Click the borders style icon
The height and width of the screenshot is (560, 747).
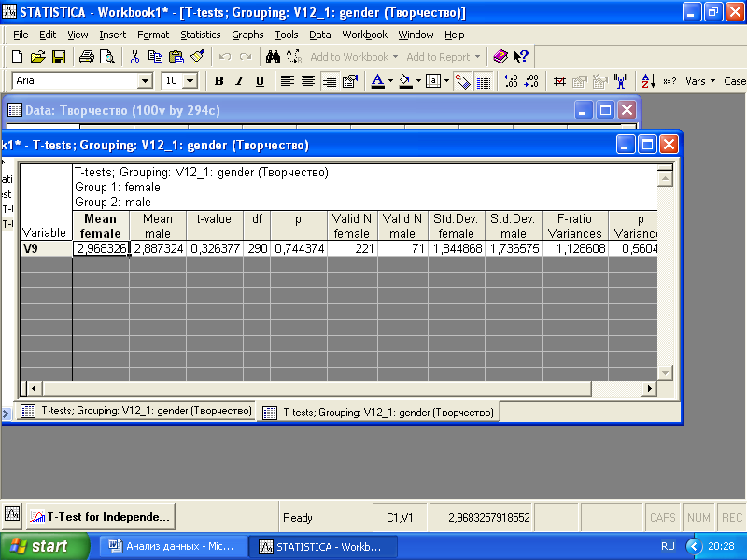[433, 81]
